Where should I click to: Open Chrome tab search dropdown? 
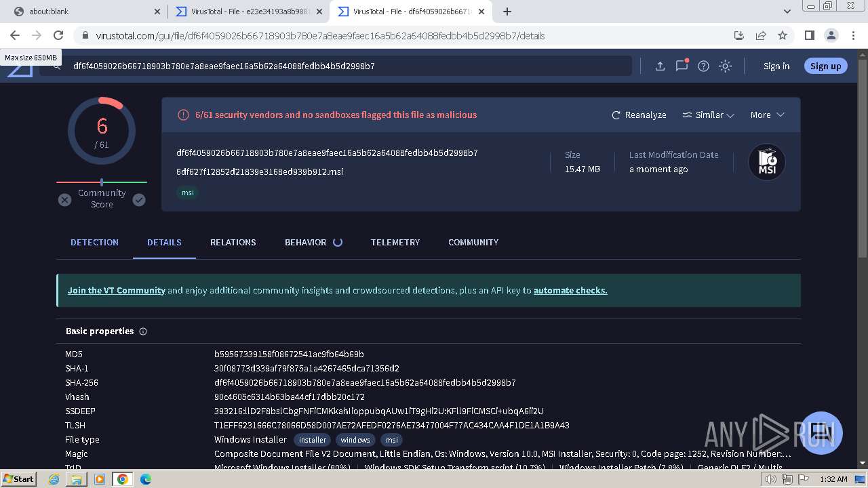pos(787,12)
